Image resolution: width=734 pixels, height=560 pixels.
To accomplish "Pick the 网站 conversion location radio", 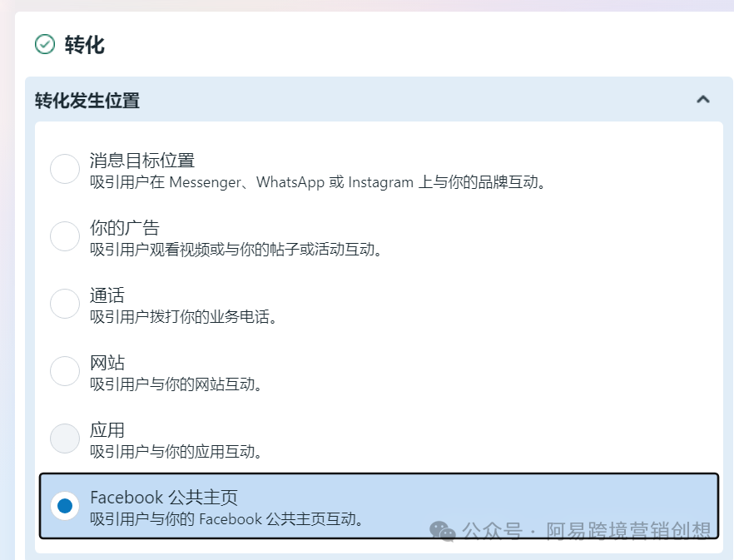I will point(65,371).
